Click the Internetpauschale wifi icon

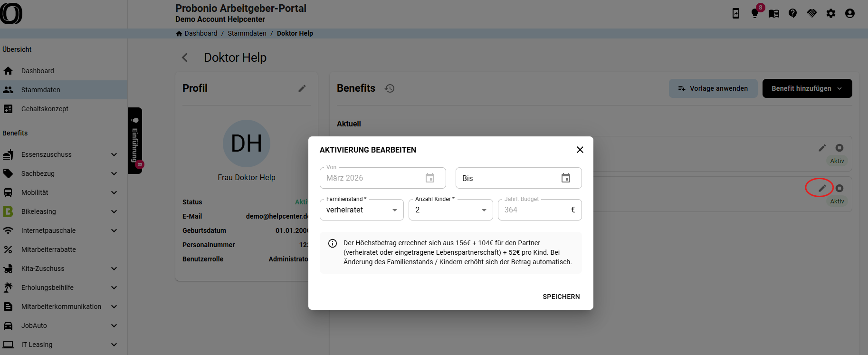pyautogui.click(x=8, y=230)
